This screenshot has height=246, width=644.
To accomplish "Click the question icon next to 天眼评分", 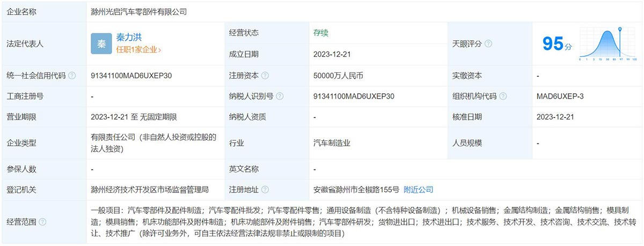I will 488,43.
